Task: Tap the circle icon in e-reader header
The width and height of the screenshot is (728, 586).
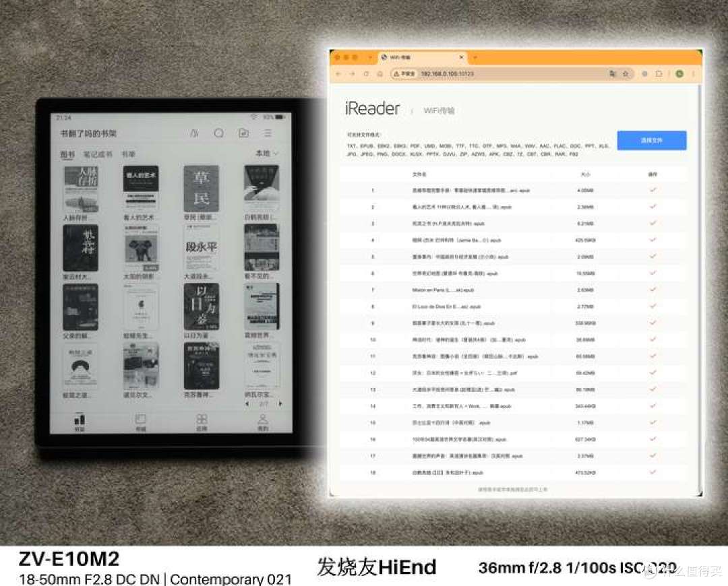Action: click(x=218, y=133)
